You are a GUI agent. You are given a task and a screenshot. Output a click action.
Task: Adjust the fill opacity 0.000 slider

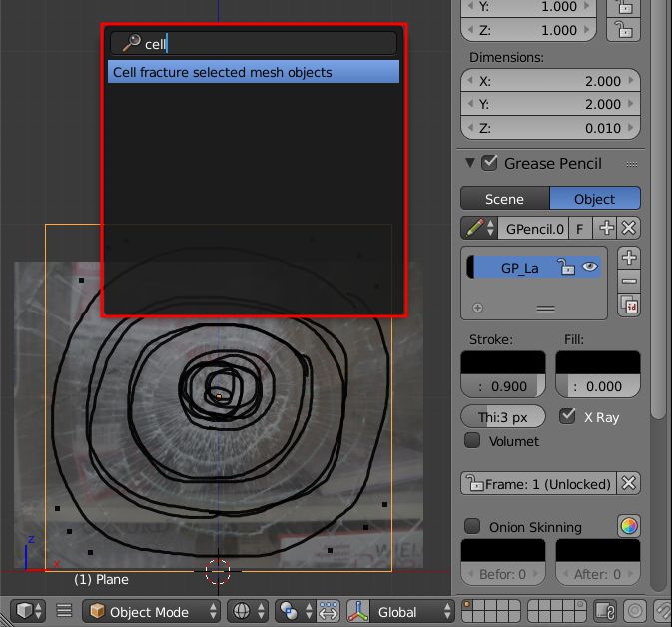point(598,386)
